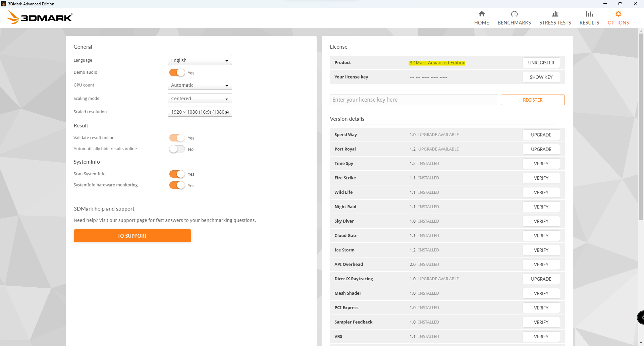
Task: Toggle the Scan SystemInfo switch
Action: (x=177, y=174)
